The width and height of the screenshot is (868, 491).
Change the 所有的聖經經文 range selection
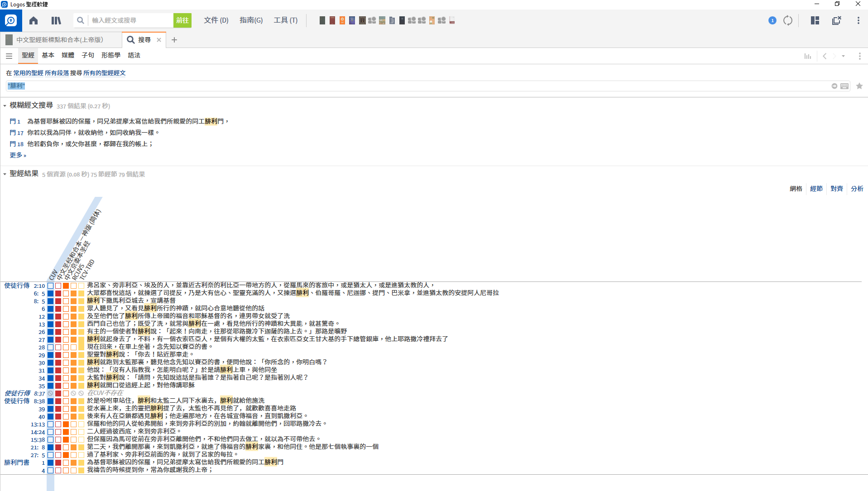point(104,73)
